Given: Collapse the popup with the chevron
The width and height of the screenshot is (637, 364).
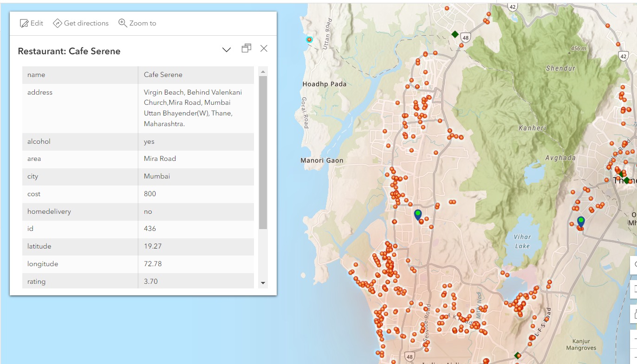Looking at the screenshot, I should coord(227,49).
